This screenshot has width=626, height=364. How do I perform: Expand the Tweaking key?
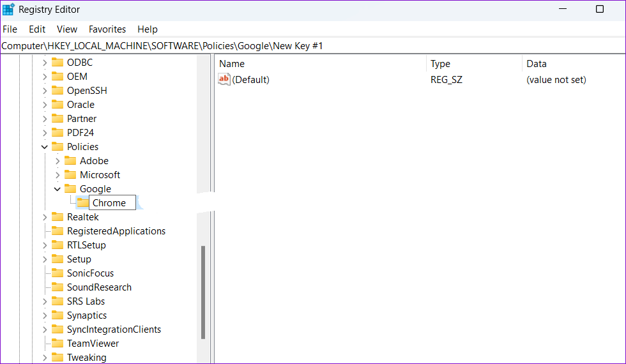tap(45, 358)
